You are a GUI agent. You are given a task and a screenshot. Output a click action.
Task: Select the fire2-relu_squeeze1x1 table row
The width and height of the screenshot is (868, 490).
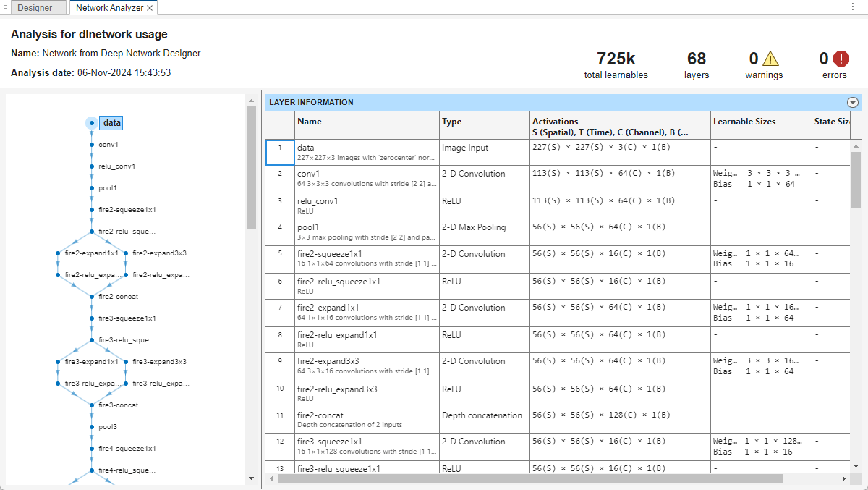coord(557,286)
